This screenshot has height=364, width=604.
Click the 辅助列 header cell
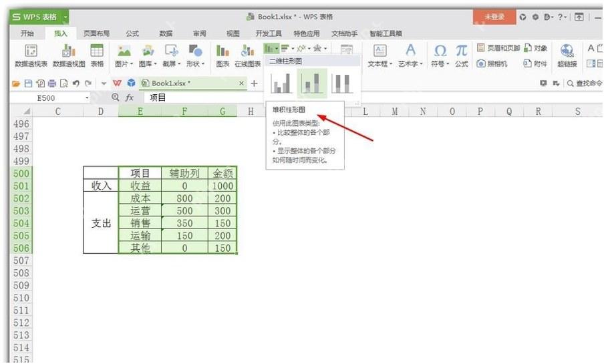[x=184, y=174]
